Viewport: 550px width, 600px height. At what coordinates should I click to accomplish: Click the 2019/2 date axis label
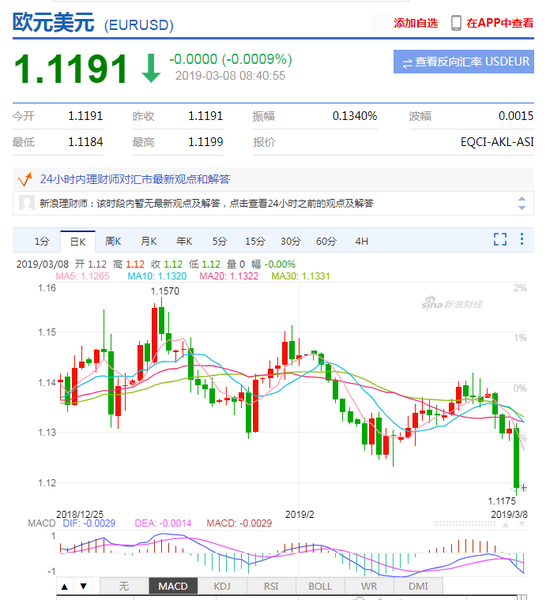pos(300,515)
